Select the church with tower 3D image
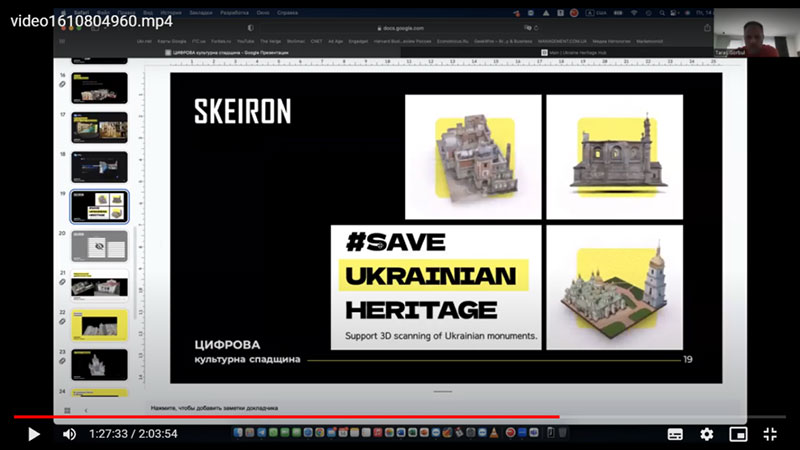This screenshot has height=450, width=800. click(x=614, y=157)
